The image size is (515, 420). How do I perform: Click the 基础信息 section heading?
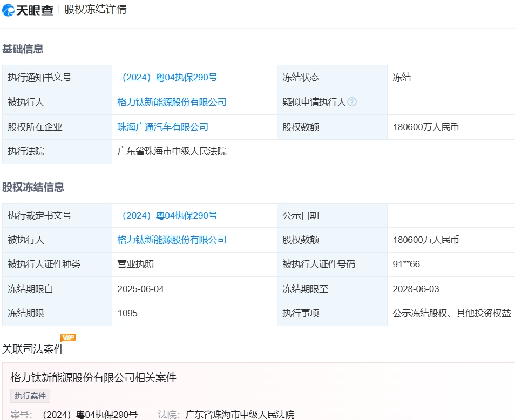point(23,49)
